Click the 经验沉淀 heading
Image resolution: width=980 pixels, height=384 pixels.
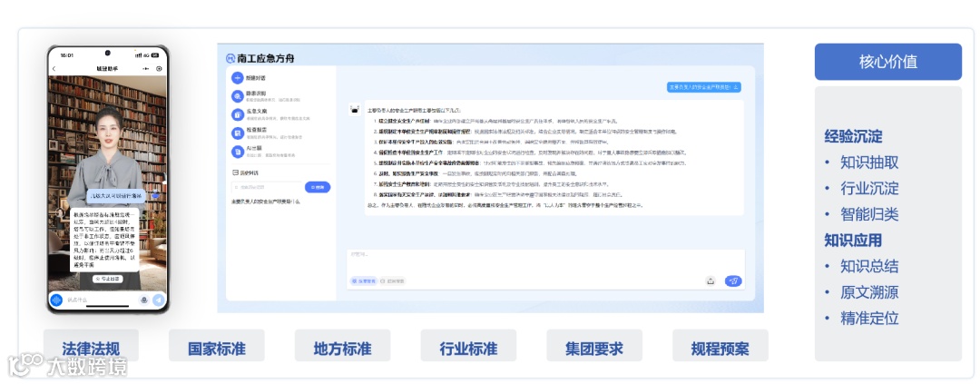[853, 136]
